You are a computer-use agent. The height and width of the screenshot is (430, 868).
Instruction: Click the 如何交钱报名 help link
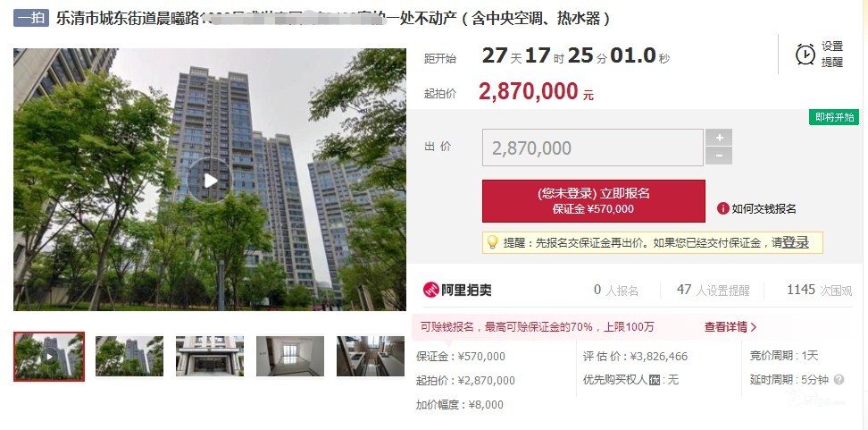coord(764,209)
